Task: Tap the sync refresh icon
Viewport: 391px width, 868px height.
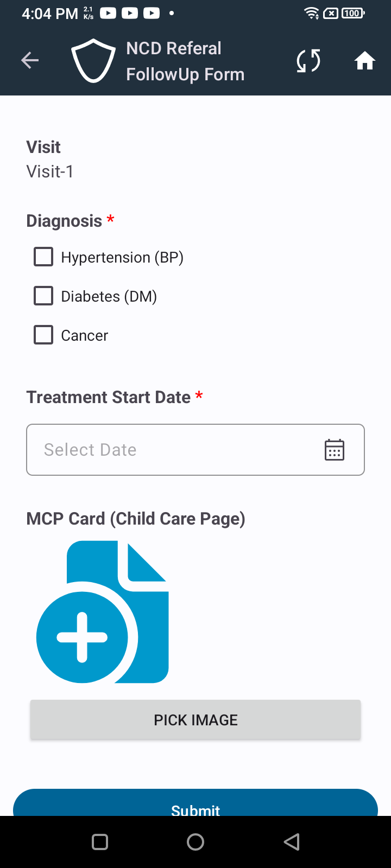Action: click(x=308, y=60)
